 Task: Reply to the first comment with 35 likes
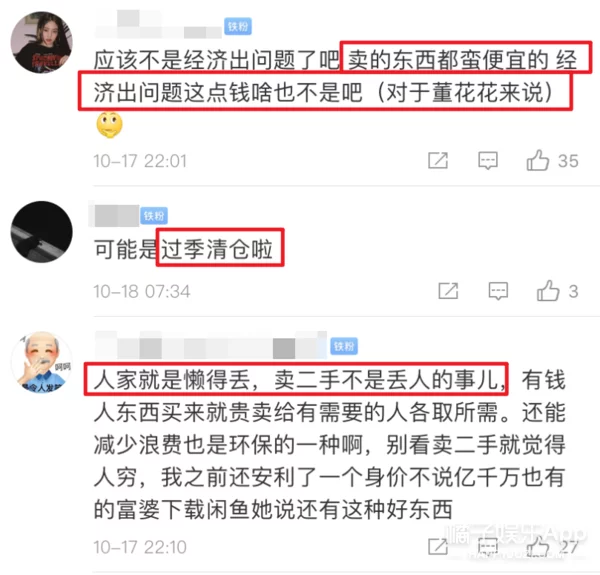click(488, 161)
